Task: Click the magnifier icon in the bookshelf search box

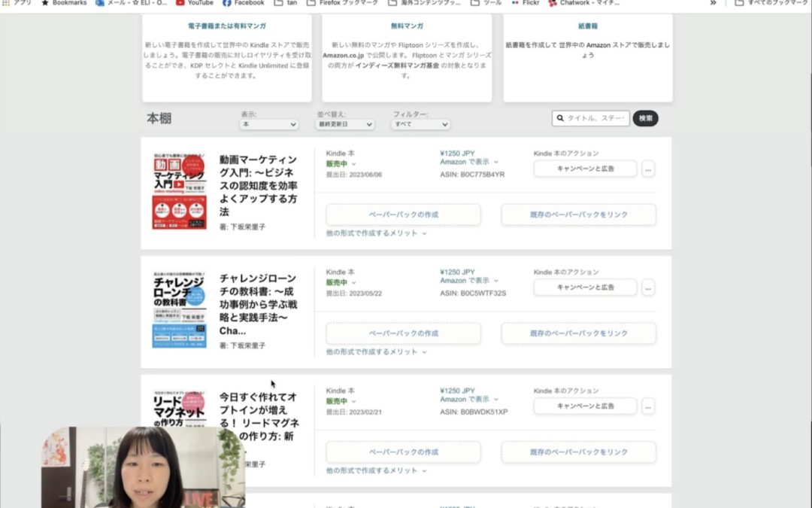Action: click(560, 117)
